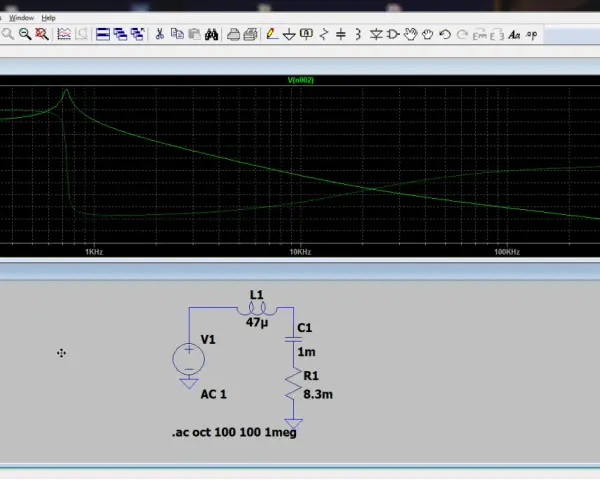Select the Draw wire pencil tool
Image resolution: width=600 pixels, height=480 pixels.
click(271, 34)
